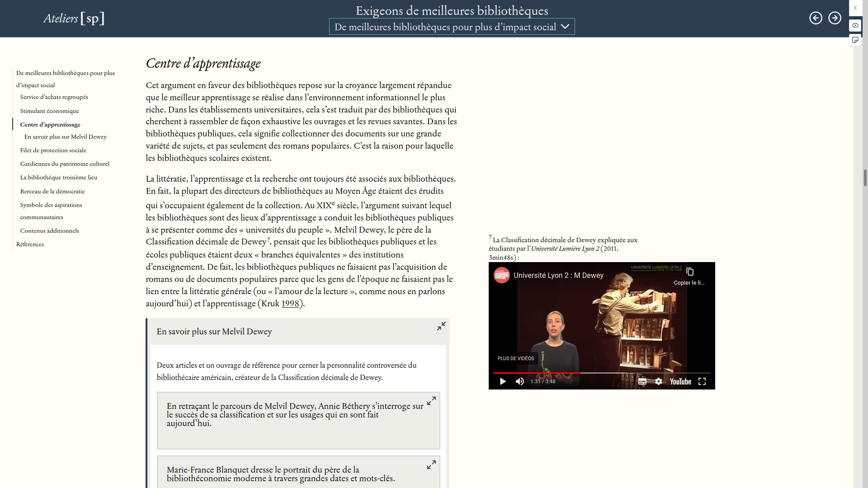
Task: Open video settings gear
Action: pos(659,381)
